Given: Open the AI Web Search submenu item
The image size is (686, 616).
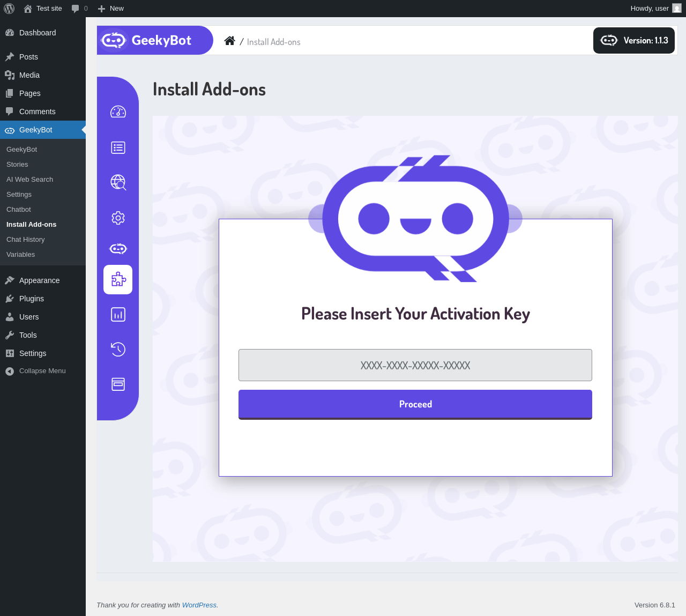Looking at the screenshot, I should [43, 180].
